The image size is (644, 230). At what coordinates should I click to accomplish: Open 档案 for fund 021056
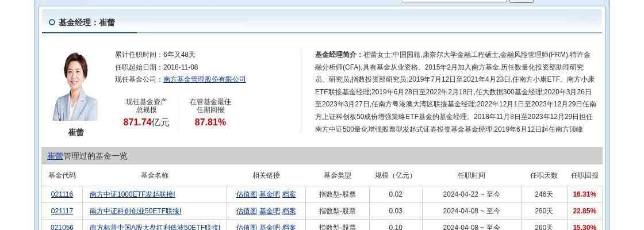289,227
